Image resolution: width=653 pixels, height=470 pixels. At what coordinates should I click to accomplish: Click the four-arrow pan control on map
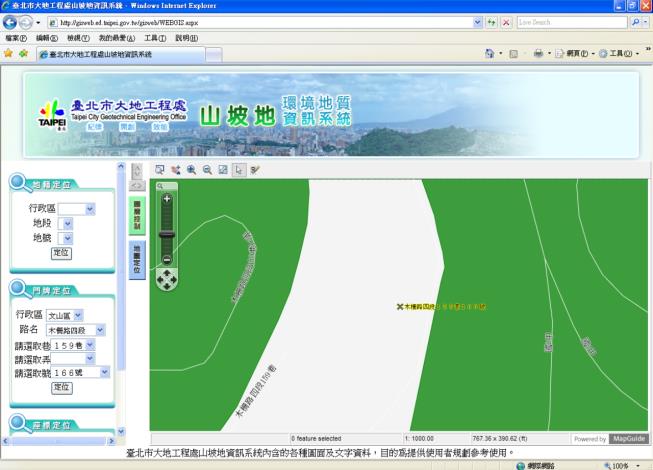pos(167,279)
